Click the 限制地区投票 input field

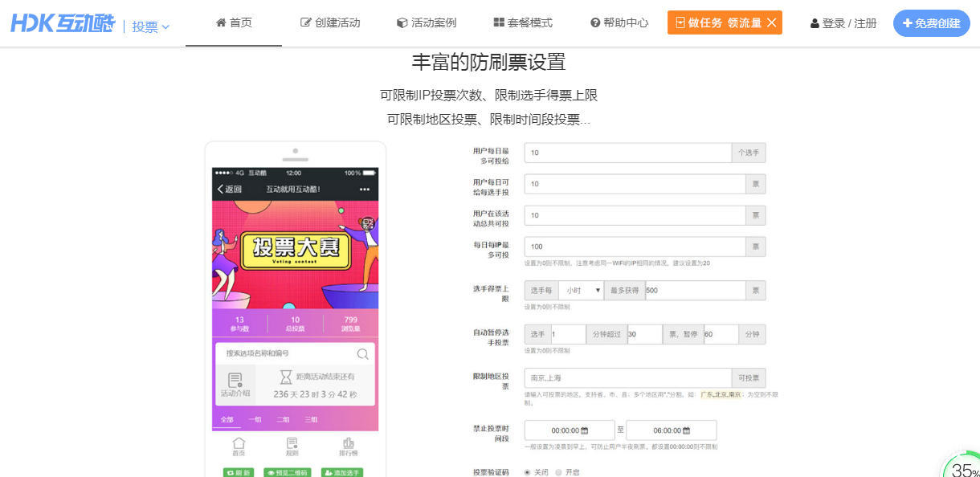(x=627, y=378)
